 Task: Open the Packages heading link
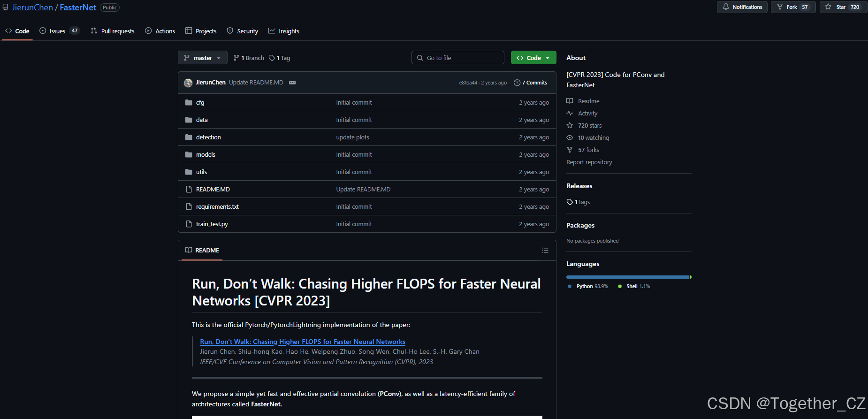pyautogui.click(x=580, y=225)
